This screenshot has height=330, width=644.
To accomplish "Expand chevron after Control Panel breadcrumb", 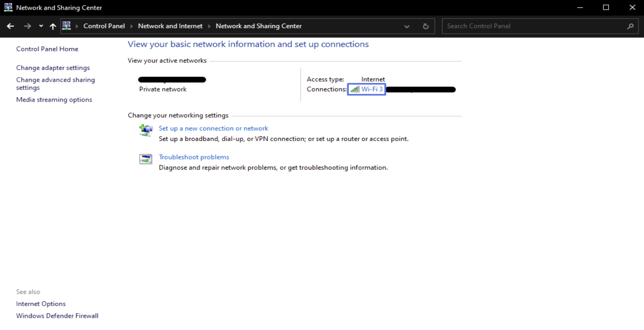I will 131,26.
